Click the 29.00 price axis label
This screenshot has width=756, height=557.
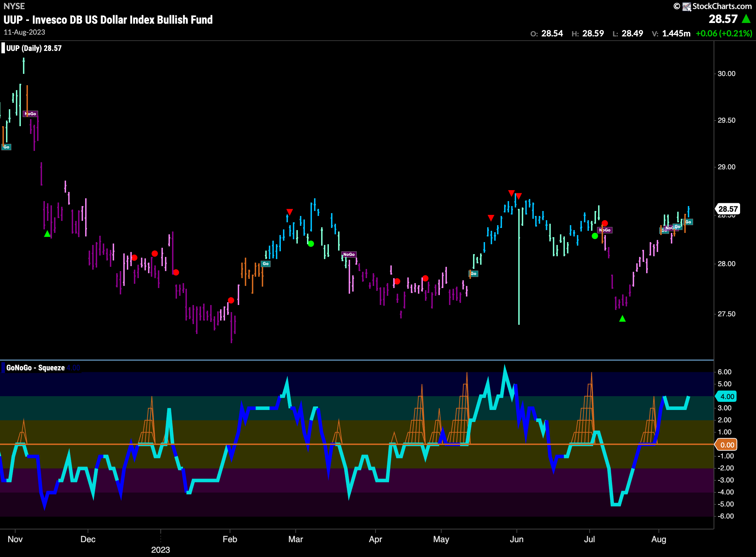[726, 167]
